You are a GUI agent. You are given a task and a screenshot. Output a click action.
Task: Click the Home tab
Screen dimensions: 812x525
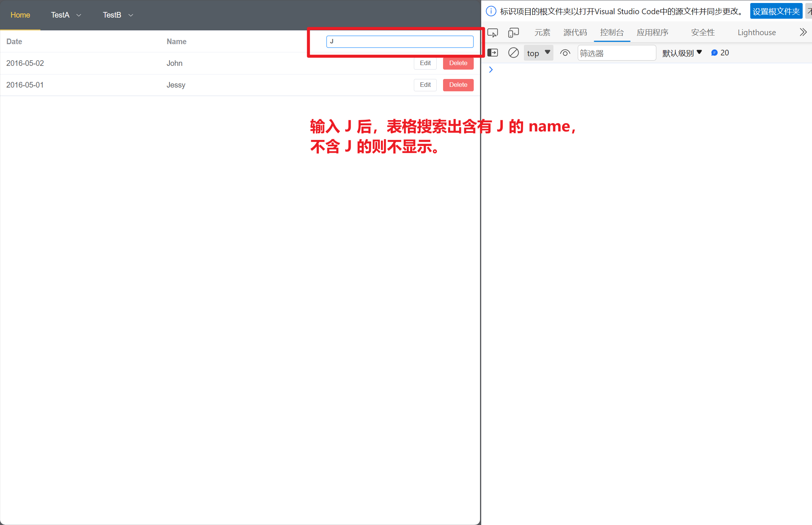point(20,14)
